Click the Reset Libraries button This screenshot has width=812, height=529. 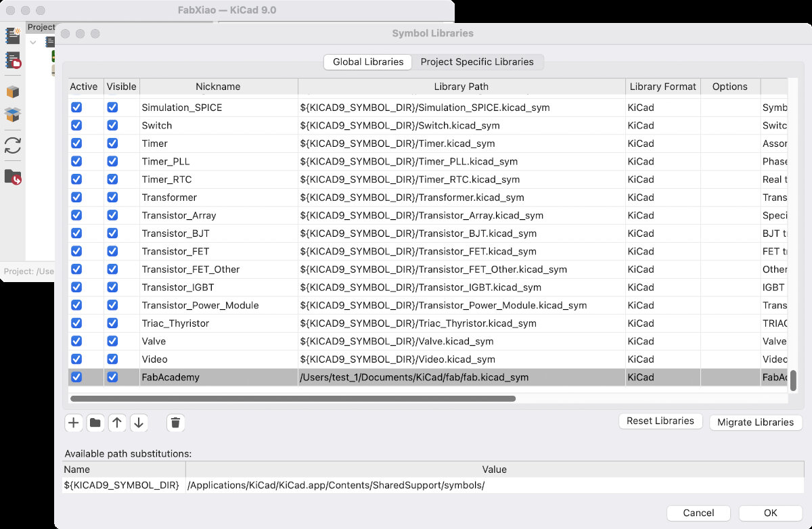click(660, 421)
